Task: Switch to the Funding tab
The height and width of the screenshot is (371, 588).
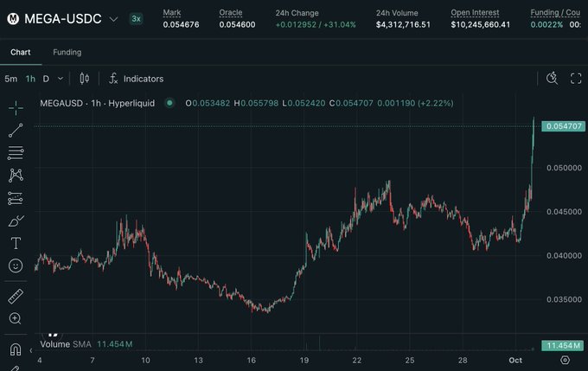Action: [x=67, y=52]
